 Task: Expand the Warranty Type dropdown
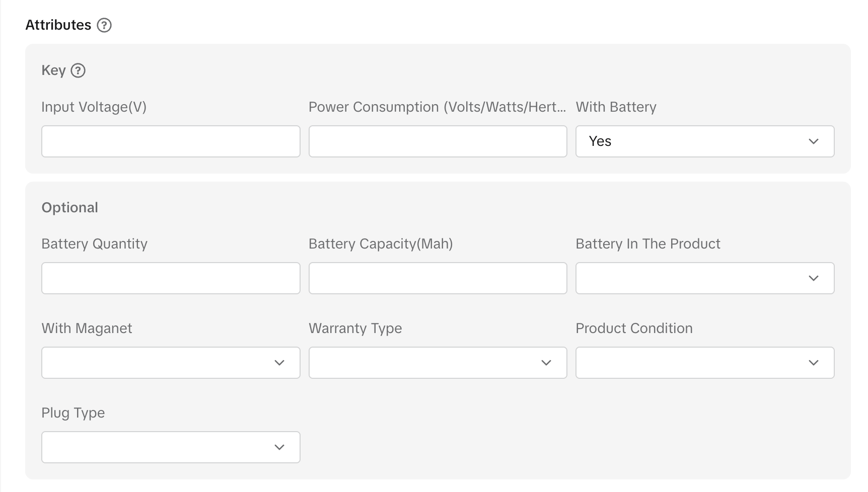pos(438,363)
